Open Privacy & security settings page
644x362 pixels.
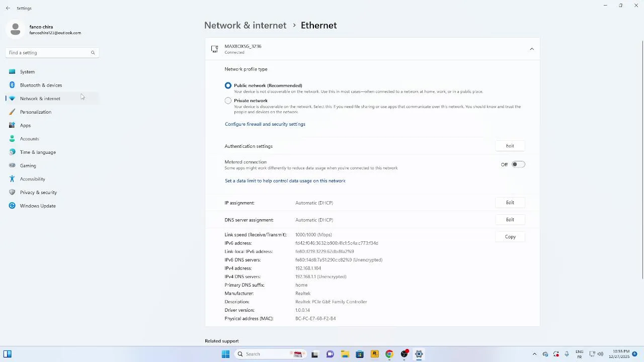coord(52,193)
